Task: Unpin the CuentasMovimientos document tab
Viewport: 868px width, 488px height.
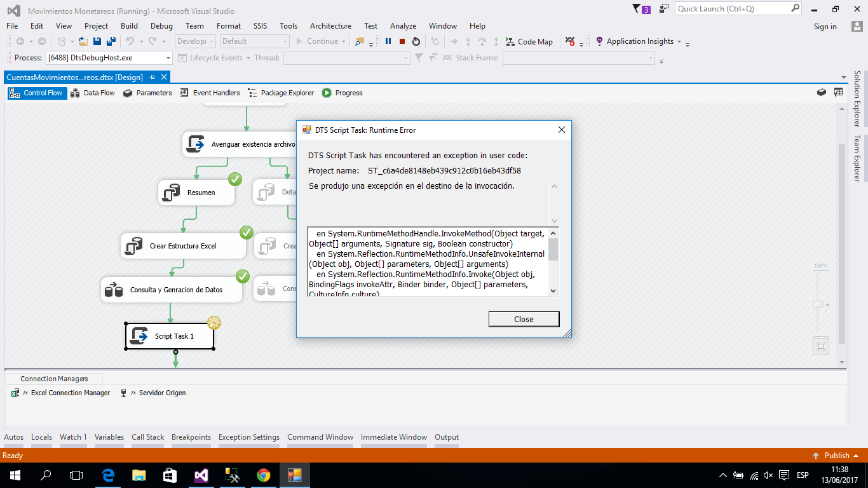Action: pyautogui.click(x=153, y=76)
